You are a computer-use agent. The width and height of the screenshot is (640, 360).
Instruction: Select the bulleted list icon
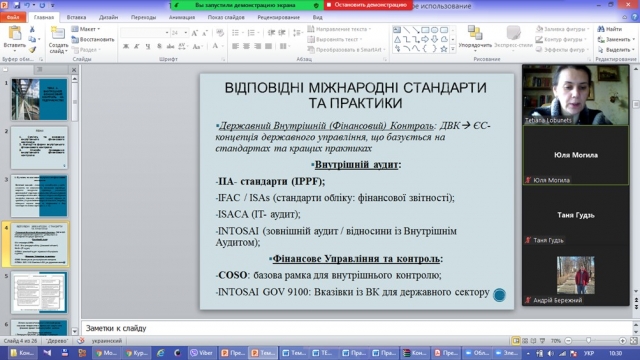(x=236, y=33)
